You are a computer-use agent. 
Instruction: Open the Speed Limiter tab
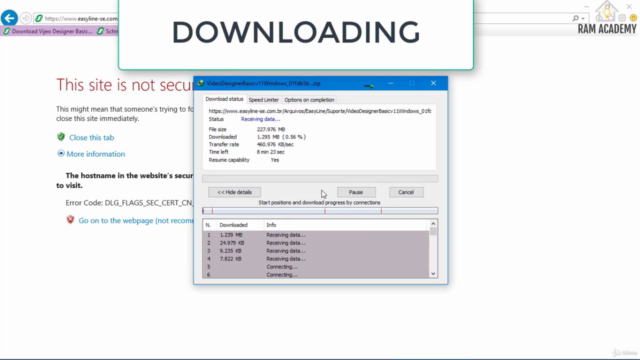(x=263, y=100)
